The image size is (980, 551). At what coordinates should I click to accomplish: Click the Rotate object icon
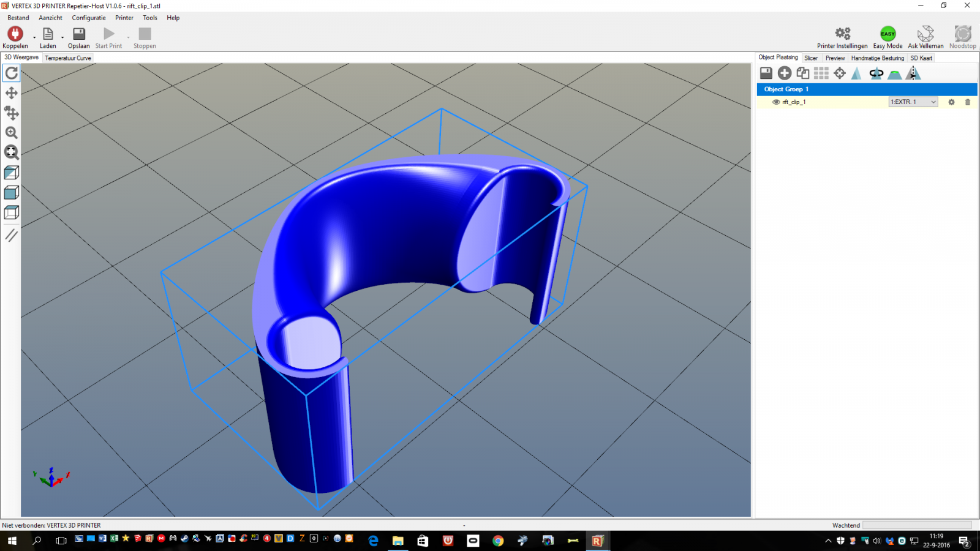click(x=876, y=73)
